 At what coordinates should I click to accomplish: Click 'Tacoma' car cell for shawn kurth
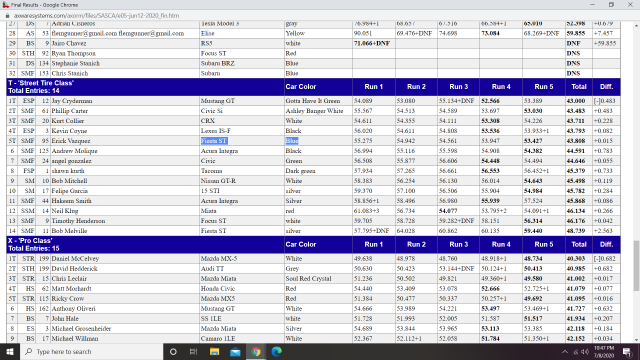click(211, 171)
